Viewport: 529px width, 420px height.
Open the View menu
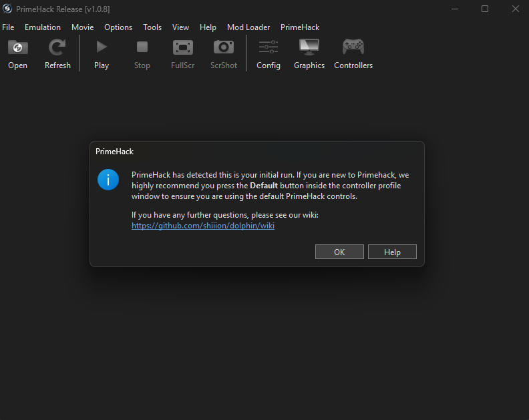click(180, 27)
